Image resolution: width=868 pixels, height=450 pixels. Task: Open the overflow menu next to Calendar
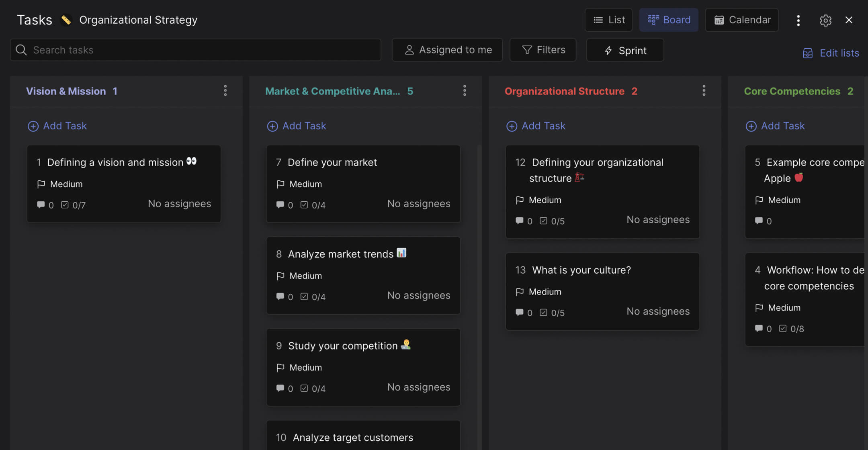click(x=798, y=20)
